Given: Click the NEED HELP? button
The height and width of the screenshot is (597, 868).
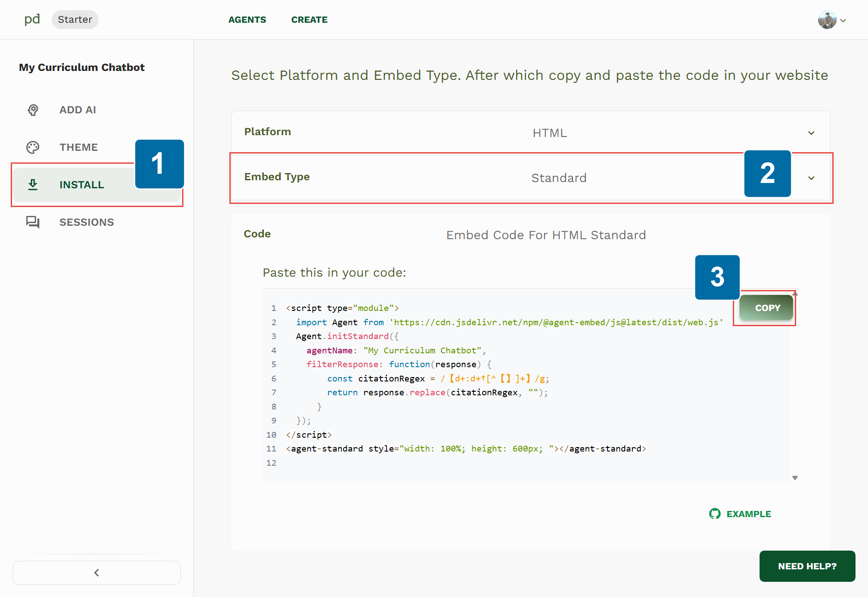Looking at the screenshot, I should pos(807,566).
